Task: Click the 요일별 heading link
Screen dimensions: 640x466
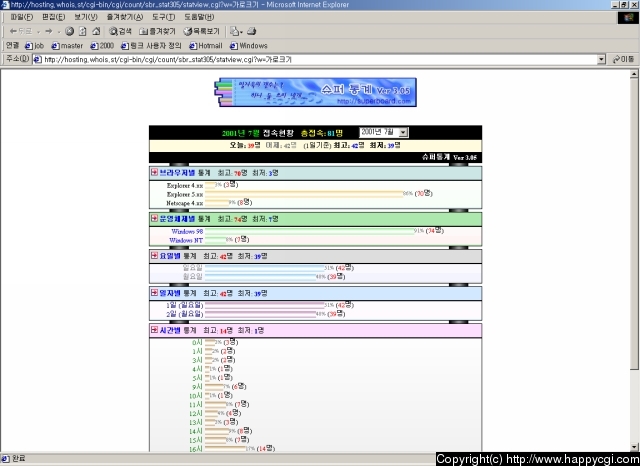Action: click(170, 256)
